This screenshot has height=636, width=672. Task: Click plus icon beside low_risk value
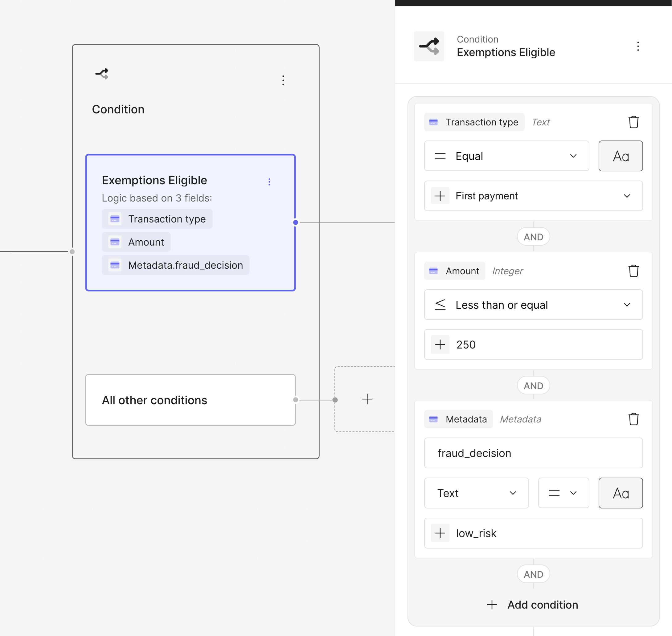click(x=440, y=533)
